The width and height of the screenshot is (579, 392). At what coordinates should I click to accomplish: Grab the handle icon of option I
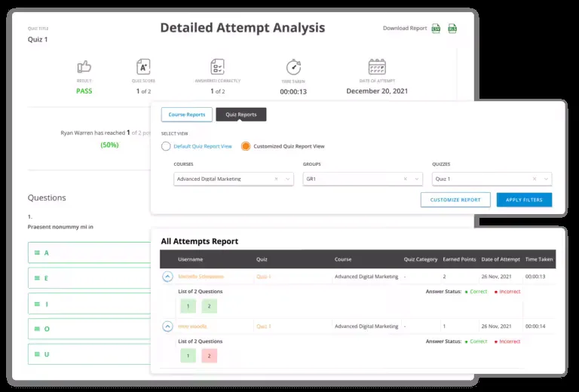37,304
